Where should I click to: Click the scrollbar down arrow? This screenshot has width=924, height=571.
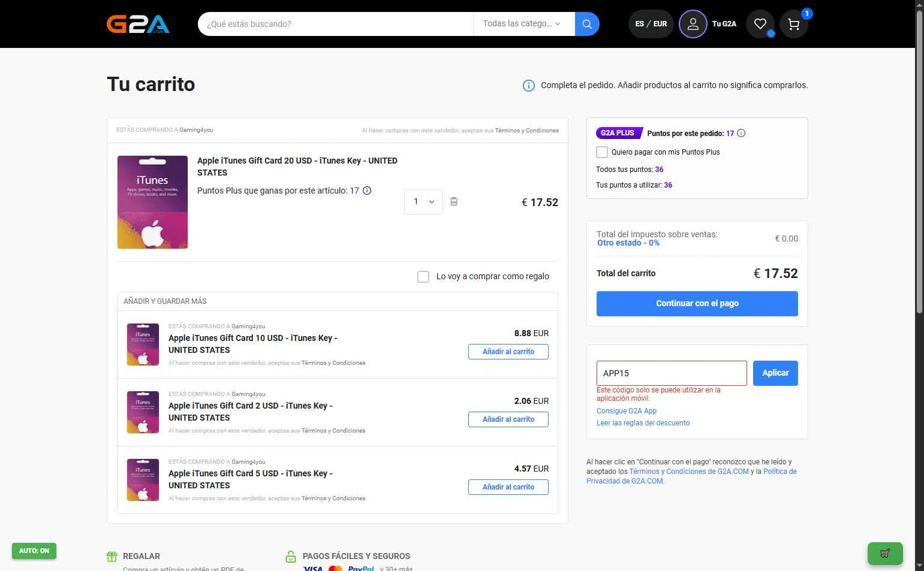[919, 566]
